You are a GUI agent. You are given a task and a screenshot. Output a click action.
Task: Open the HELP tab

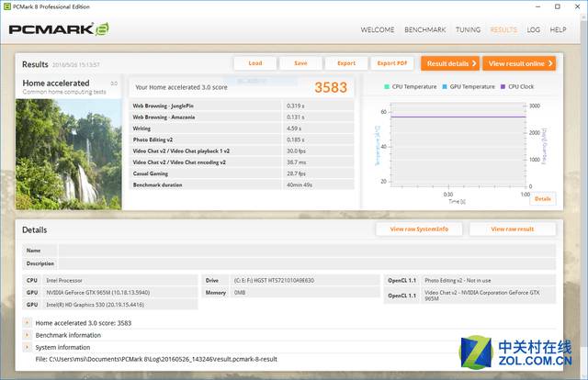(x=558, y=29)
